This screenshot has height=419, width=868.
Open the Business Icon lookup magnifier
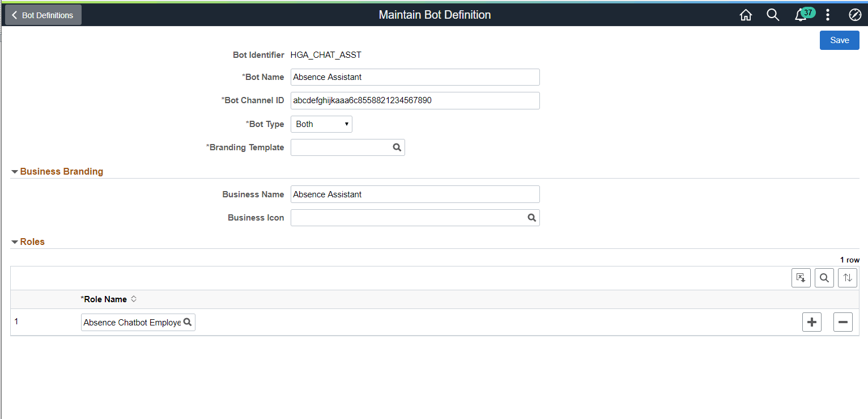coord(531,218)
